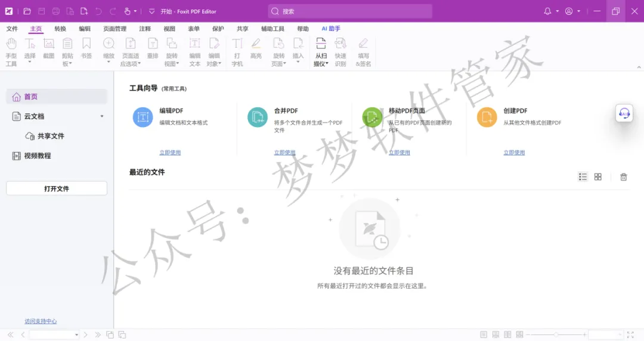Screen dimensions: 644x341
Task: Switch recent files to list view
Action: pos(583,177)
